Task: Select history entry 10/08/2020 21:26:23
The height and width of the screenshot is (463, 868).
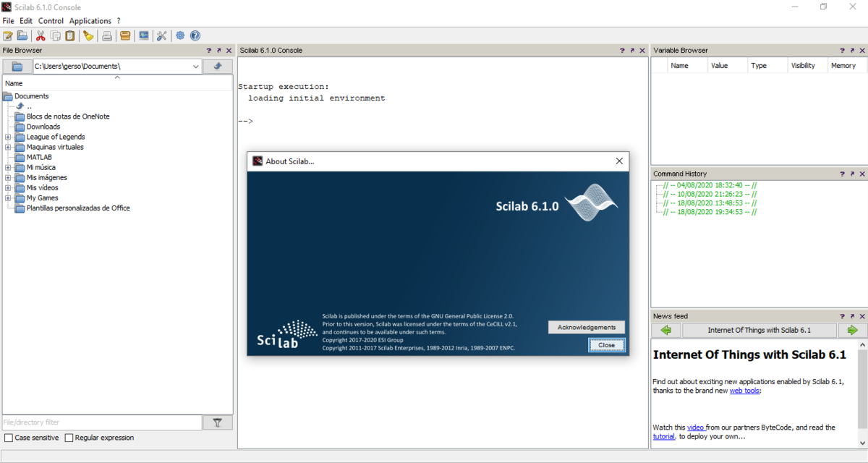Action: [x=711, y=194]
